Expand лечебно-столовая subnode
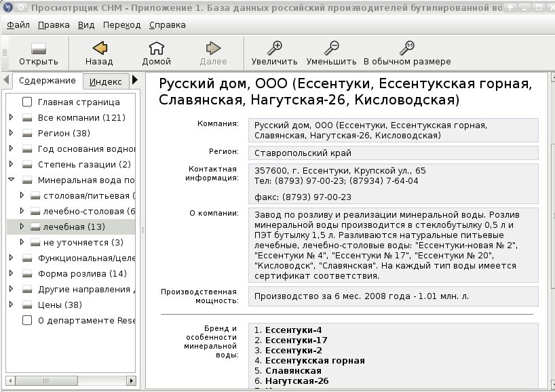The height and width of the screenshot is (392, 555). coord(22,210)
